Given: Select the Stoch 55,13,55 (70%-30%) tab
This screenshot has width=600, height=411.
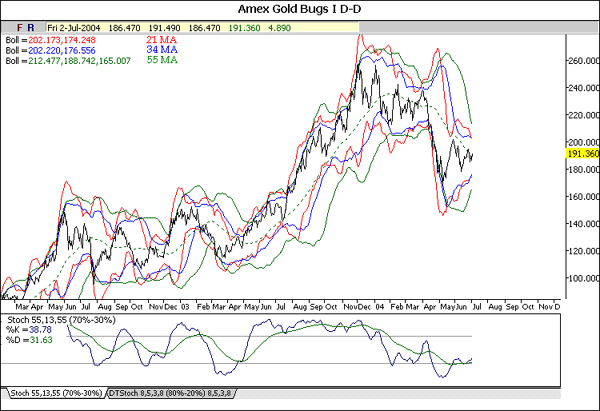Looking at the screenshot, I should point(55,393).
